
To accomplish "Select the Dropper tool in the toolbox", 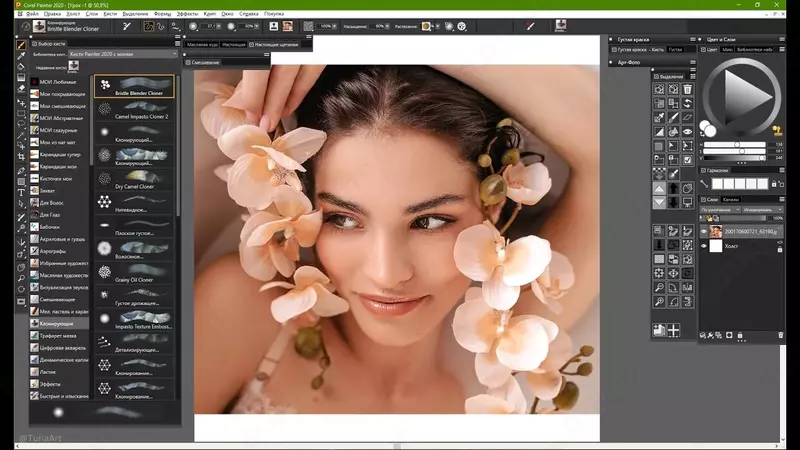I will 21,56.
